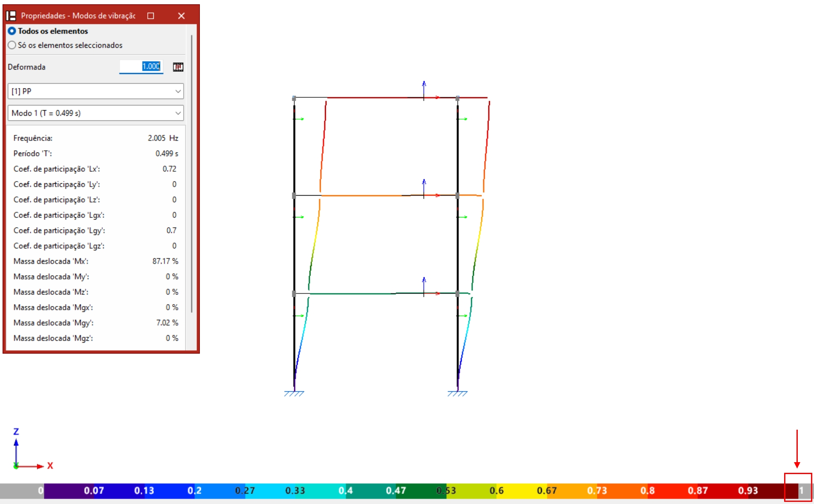This screenshot has width=814, height=504.
Task: Click the 'Massa deslocada 'Mgy'' value 7.02 %
Action: [167, 322]
